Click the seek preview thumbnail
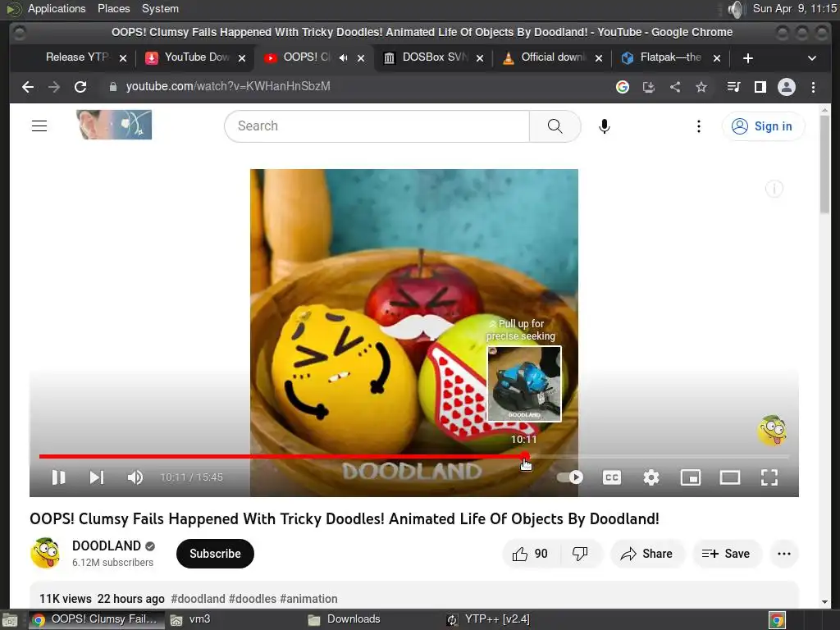This screenshot has width=840, height=630. 524,384
